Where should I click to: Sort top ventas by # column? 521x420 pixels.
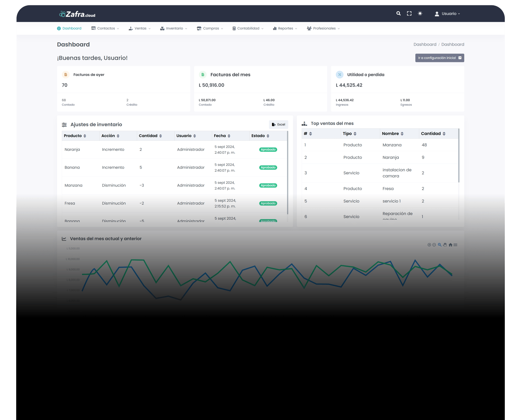(311, 134)
